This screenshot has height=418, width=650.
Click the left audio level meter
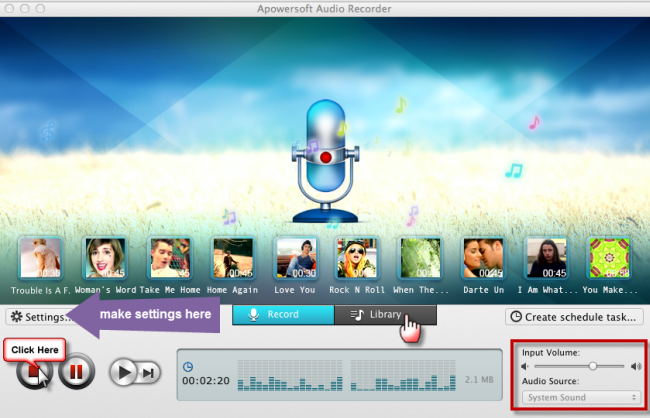pyautogui.click(x=290, y=375)
